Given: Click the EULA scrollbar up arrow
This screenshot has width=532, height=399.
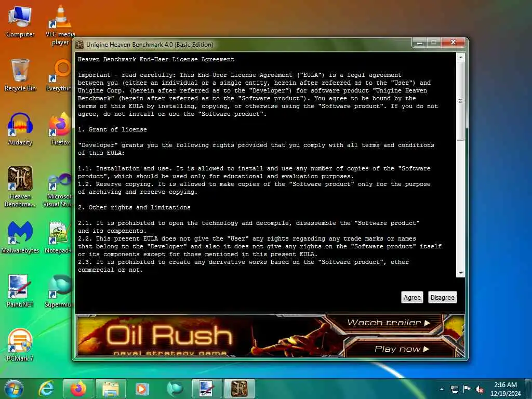Looking at the screenshot, I should [x=460, y=57].
